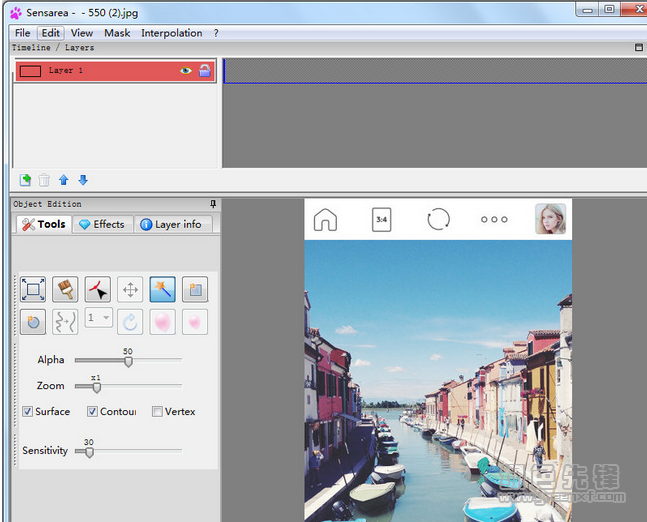The width and height of the screenshot is (647, 522).
Task: Move layer down with the blue down arrow
Action: pos(83,180)
